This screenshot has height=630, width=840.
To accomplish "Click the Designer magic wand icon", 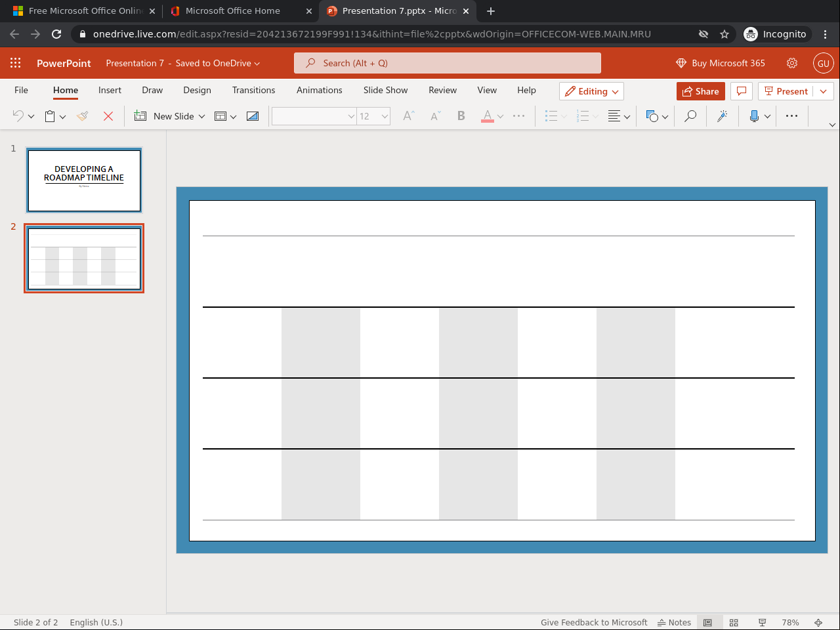I will [722, 116].
